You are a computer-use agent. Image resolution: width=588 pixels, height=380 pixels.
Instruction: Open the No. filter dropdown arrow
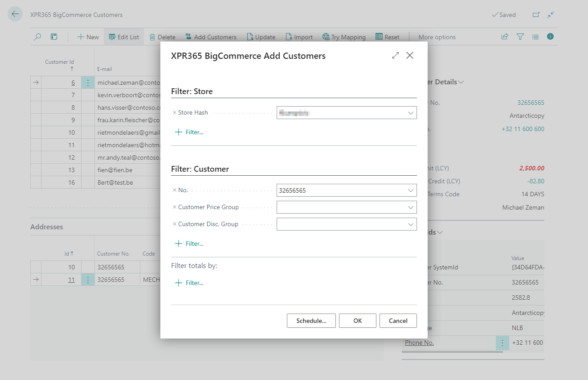click(411, 190)
